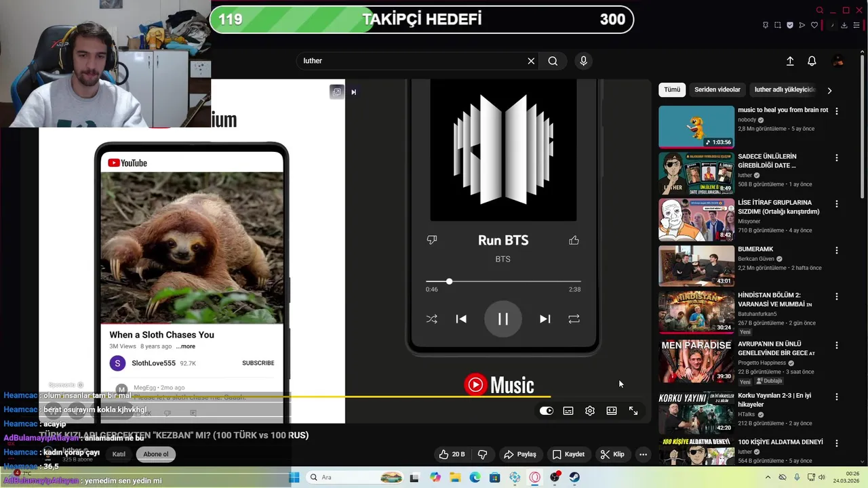Select the Seriden videolar chip

pos(717,89)
